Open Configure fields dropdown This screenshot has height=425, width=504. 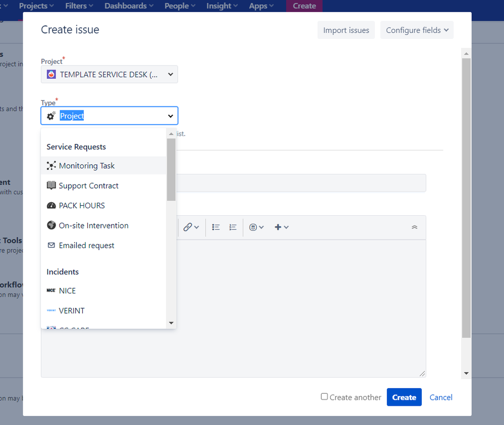pyautogui.click(x=417, y=30)
